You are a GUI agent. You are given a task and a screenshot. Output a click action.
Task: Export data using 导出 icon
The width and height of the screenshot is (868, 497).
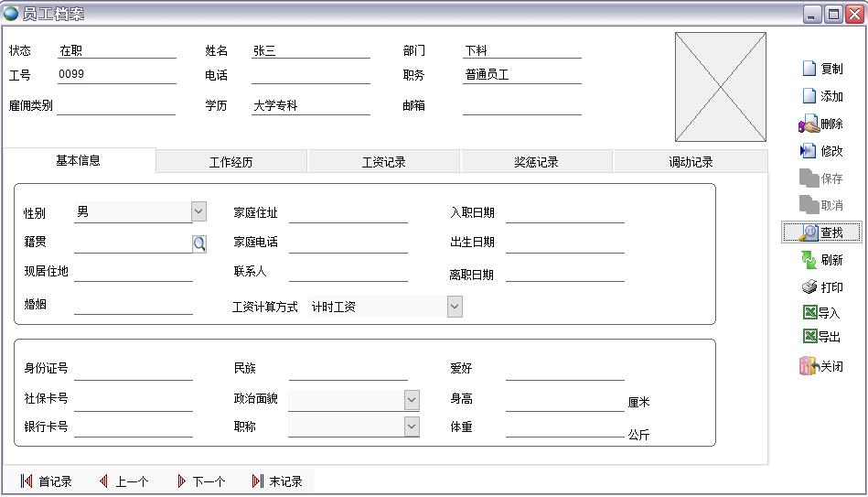[809, 337]
